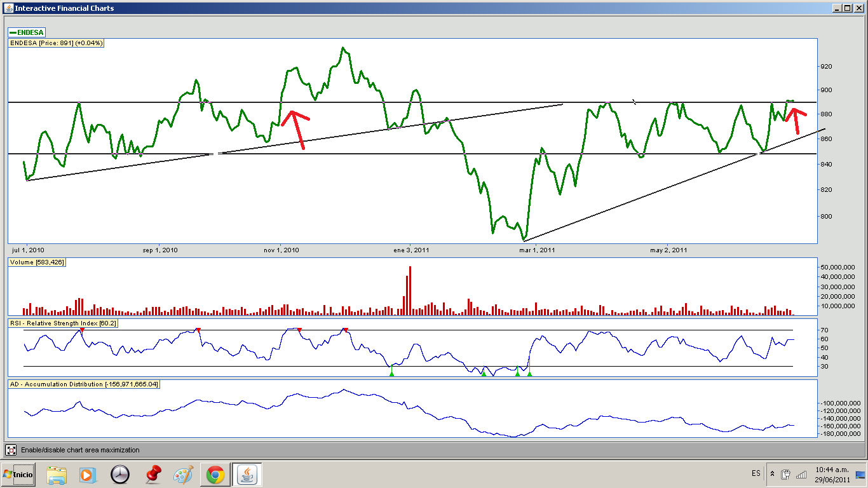Click the 880 price axis value
The width and height of the screenshot is (868, 488).
pos(826,114)
